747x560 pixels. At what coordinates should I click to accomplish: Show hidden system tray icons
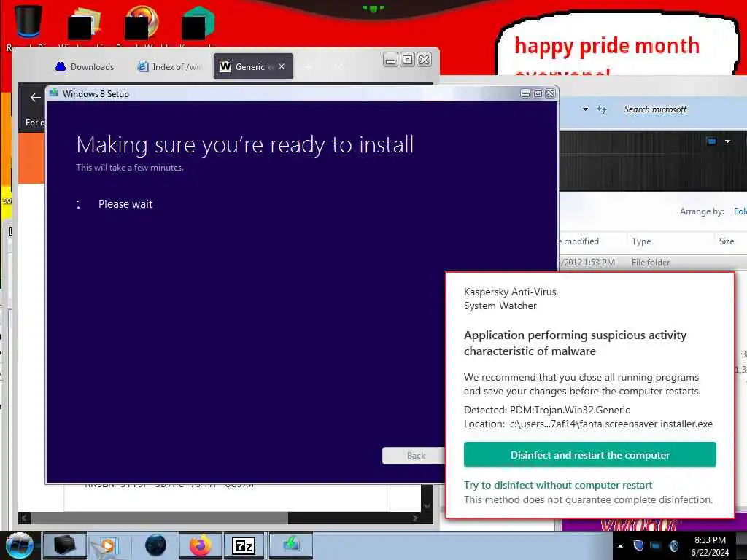(x=620, y=546)
